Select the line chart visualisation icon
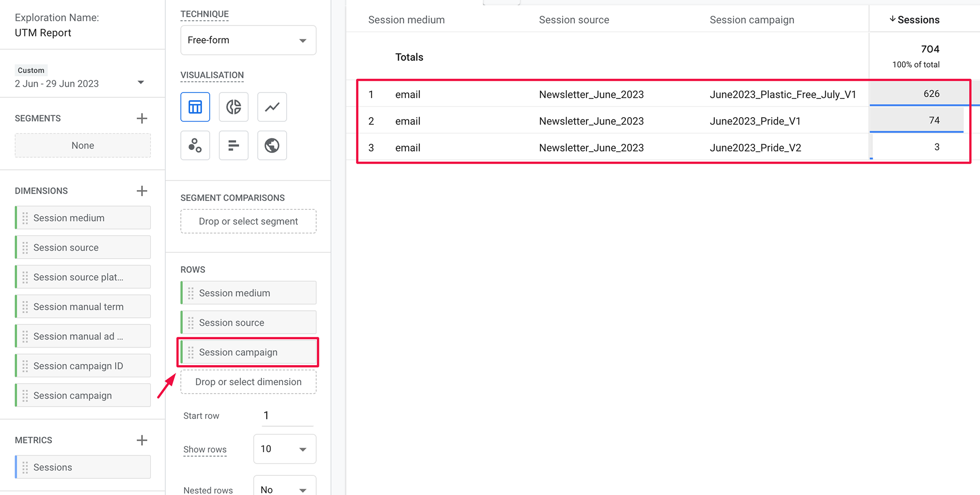Viewport: 980px width, 495px height. (x=272, y=107)
